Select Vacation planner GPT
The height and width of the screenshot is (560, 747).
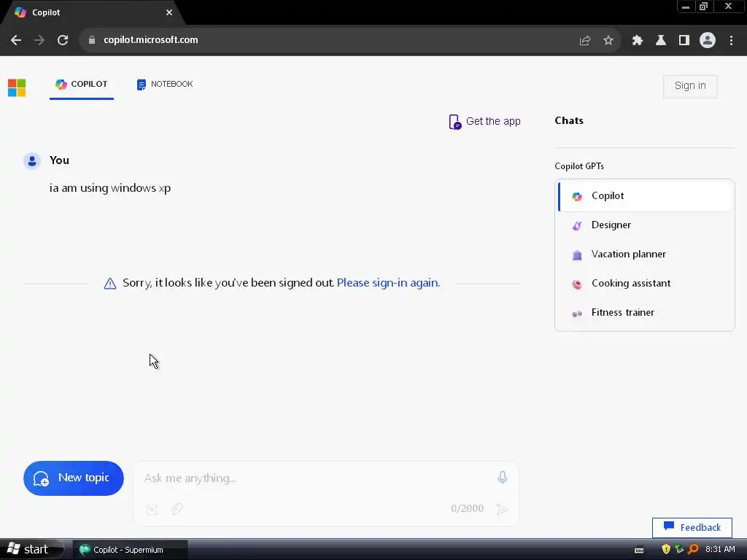[646, 254]
